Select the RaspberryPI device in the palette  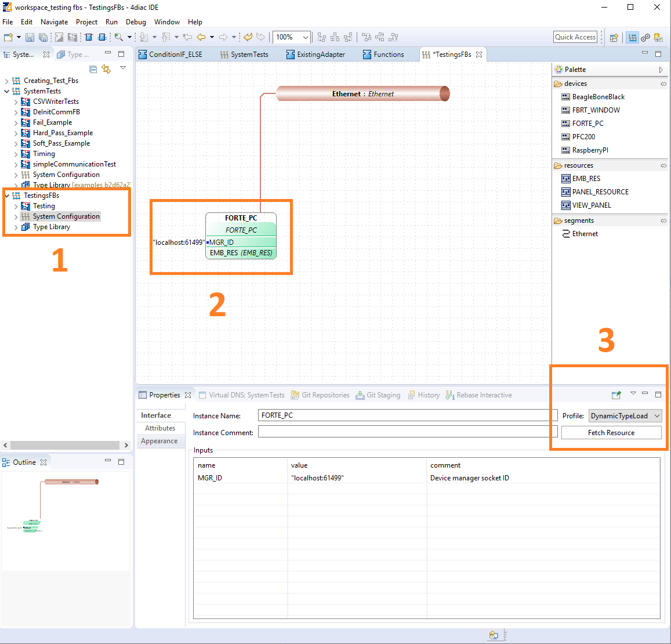coord(590,150)
